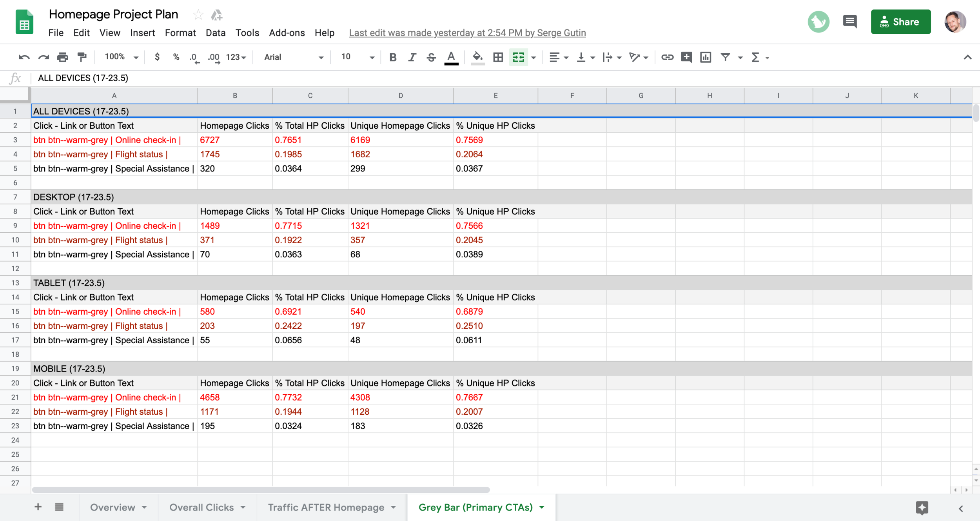
Task: Open the zoom 100% dropdown
Action: click(121, 57)
